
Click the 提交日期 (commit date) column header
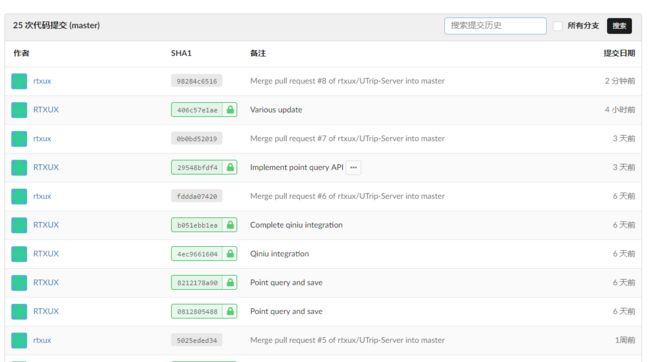tap(619, 53)
